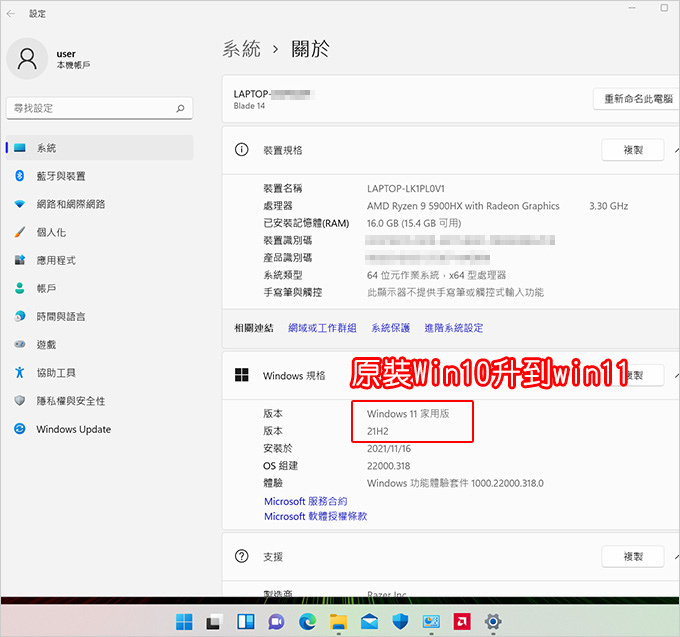Image resolution: width=680 pixels, height=637 pixels.
Task: Copy support info with 複製 button
Action: tap(633, 556)
